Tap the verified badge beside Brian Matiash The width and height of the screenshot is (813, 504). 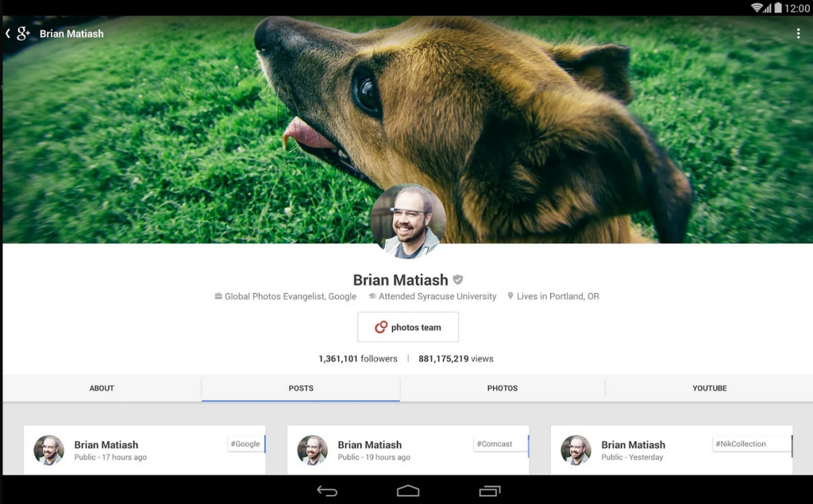[458, 279]
